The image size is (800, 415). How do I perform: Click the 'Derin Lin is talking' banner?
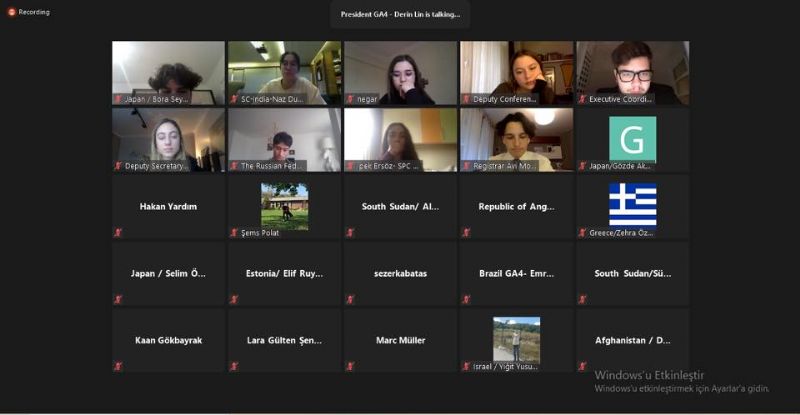[400, 14]
